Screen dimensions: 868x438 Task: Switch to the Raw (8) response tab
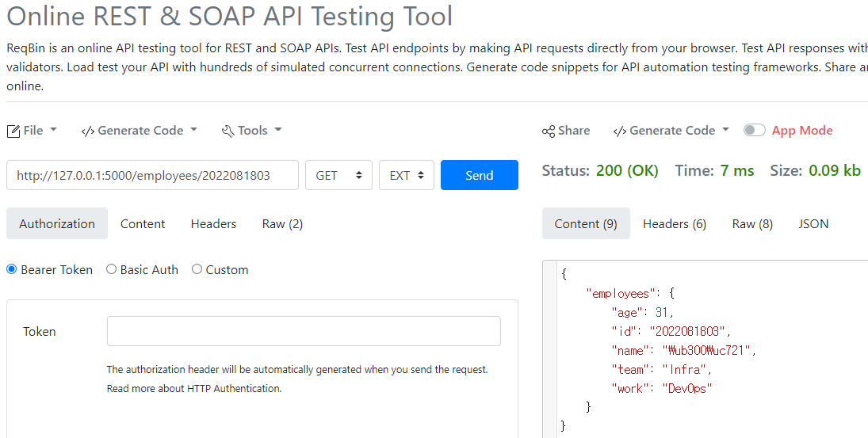point(752,223)
